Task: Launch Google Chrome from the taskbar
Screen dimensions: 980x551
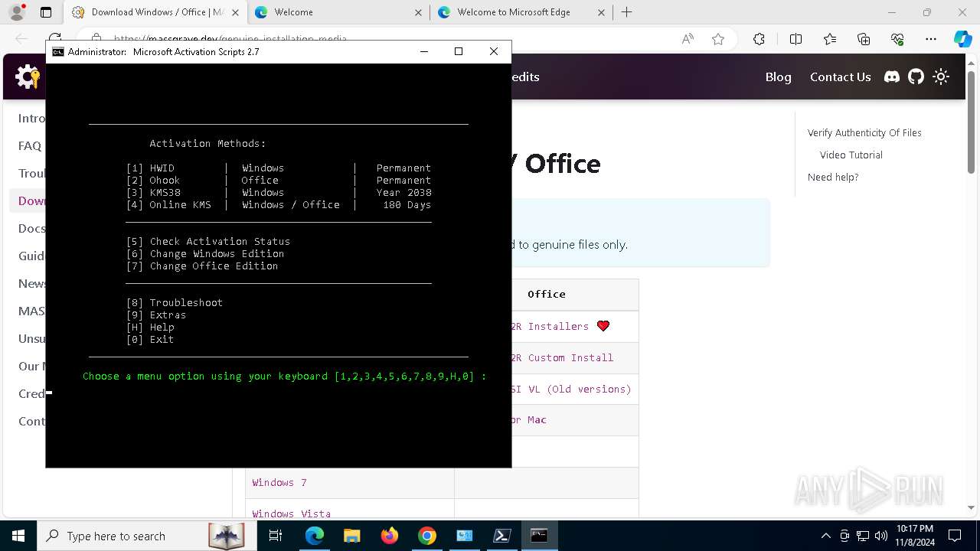Action: [427, 536]
